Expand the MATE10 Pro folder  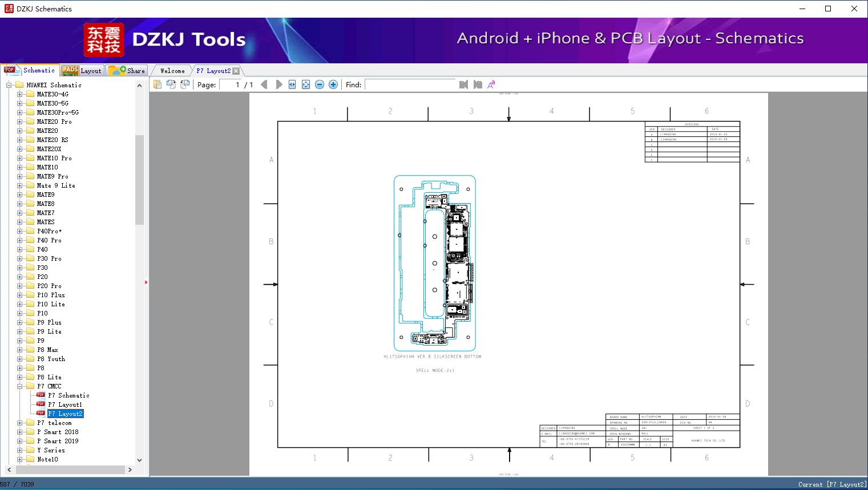(19, 158)
